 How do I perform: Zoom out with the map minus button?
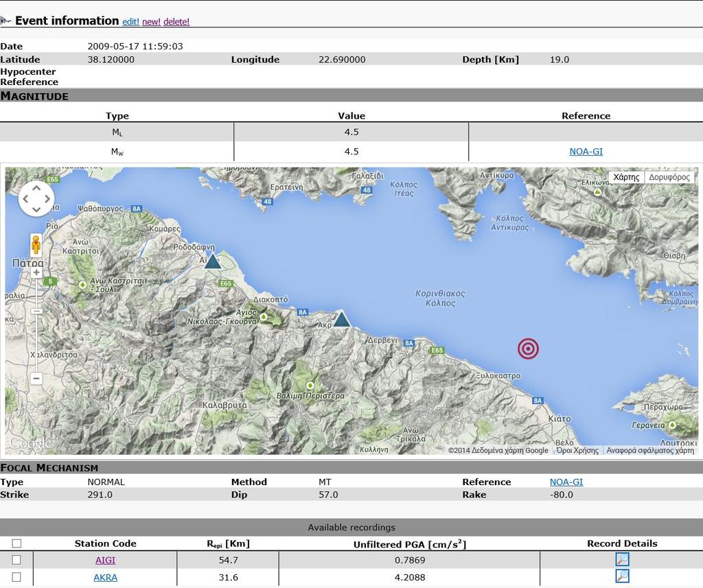click(36, 378)
